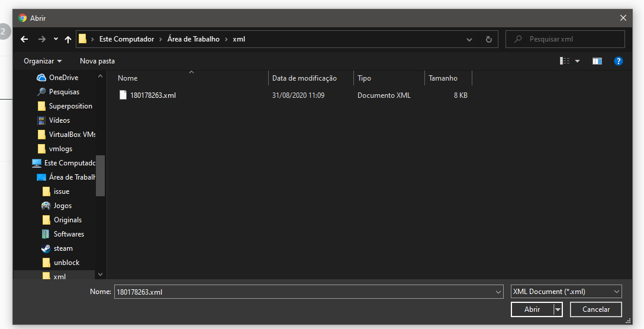Select the file 180178263.xml

coord(153,95)
